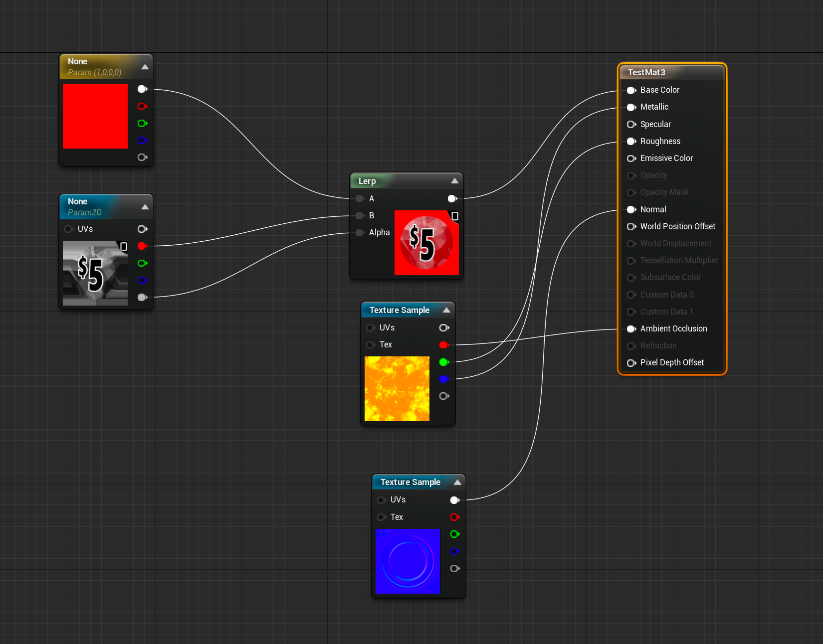Viewport: 823px width, 644px height.
Task: Click the alpha output pin of Param2D
Action: click(x=142, y=298)
